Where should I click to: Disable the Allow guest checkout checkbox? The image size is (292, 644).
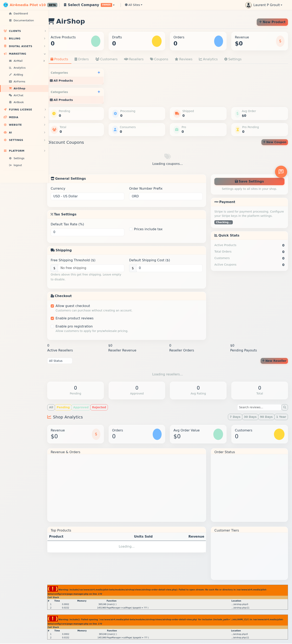coord(53,306)
